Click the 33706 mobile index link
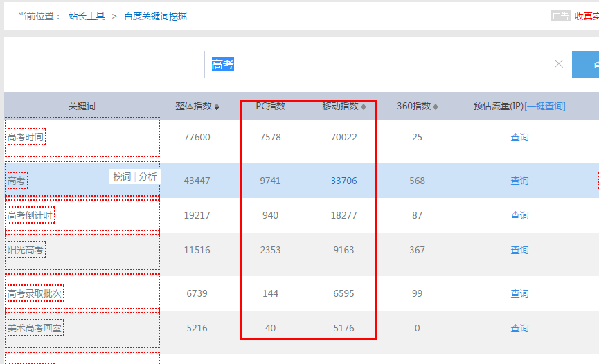599x364 pixels. pyautogui.click(x=343, y=181)
